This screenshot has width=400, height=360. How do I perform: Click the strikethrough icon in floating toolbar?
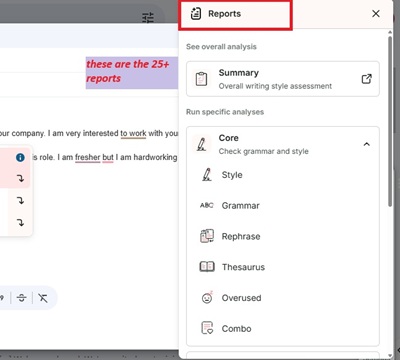click(x=22, y=298)
